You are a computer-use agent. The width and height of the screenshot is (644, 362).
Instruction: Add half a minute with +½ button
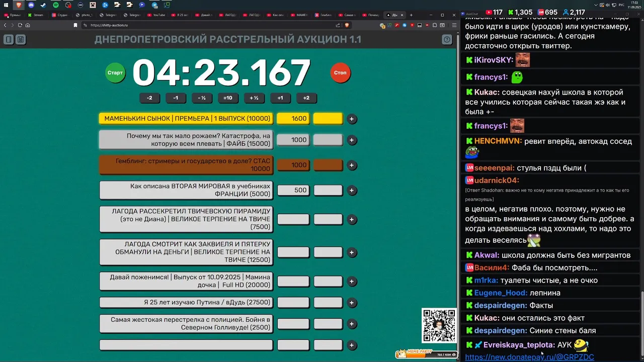click(x=254, y=98)
